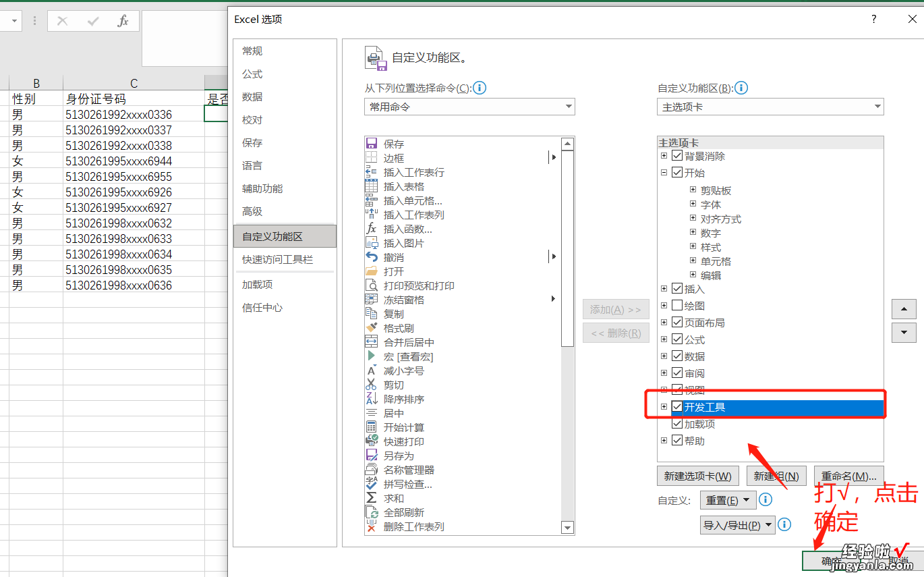
Task: Select the 打开 folder command icon
Action: click(x=371, y=271)
